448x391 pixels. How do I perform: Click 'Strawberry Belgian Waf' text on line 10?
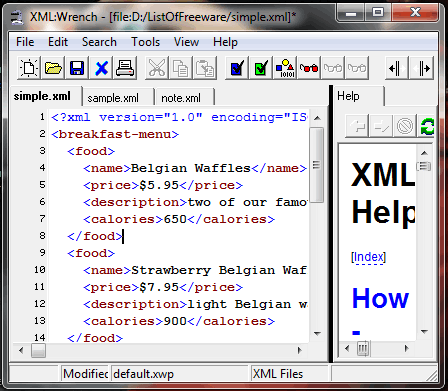[x=219, y=270]
